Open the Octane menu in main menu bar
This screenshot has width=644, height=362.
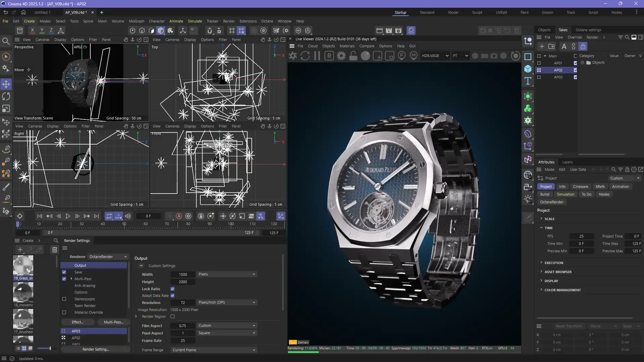coord(267,21)
